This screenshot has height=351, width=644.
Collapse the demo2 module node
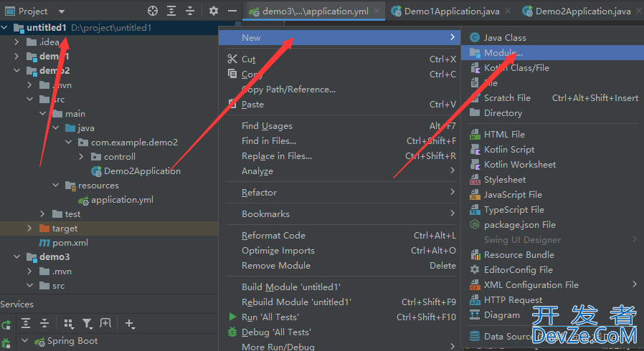pos(16,70)
